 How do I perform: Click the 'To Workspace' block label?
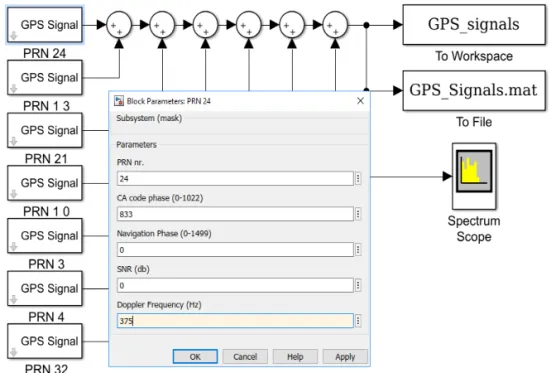click(x=474, y=56)
